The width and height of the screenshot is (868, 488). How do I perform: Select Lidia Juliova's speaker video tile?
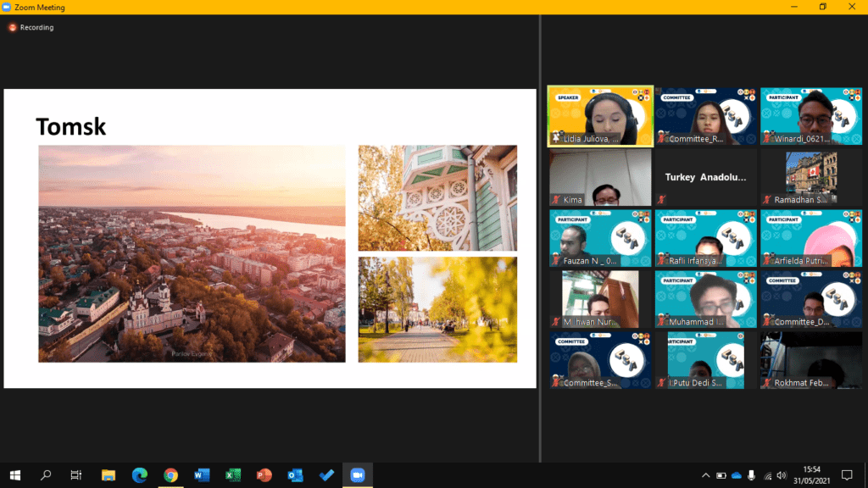600,116
